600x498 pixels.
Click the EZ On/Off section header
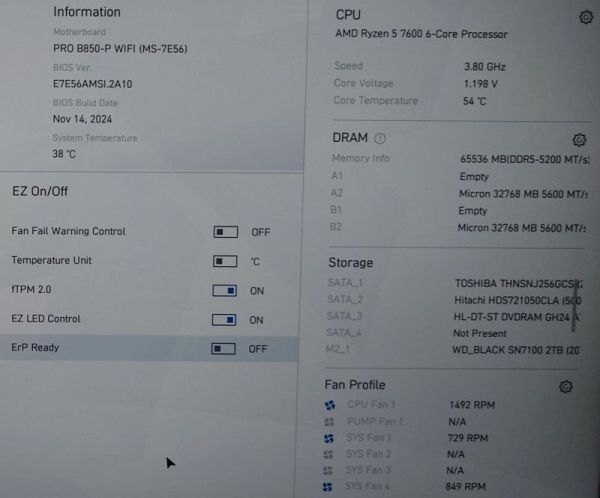pos(40,191)
